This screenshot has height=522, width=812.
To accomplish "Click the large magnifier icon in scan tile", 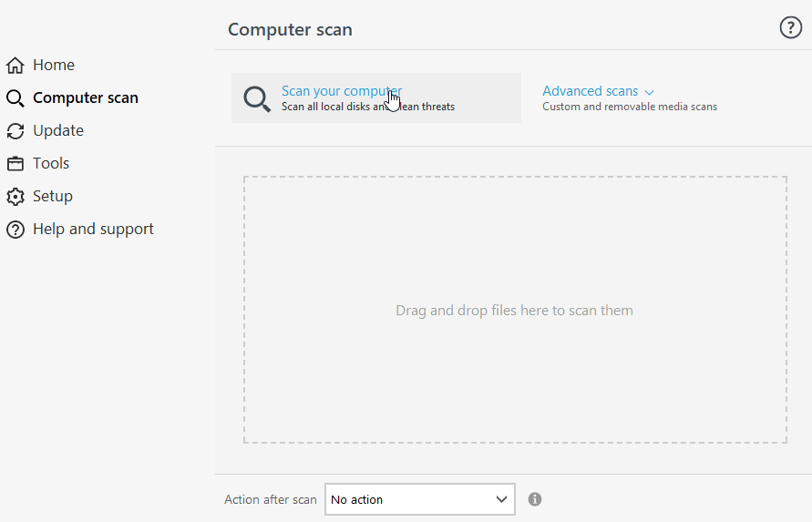I will click(x=257, y=98).
